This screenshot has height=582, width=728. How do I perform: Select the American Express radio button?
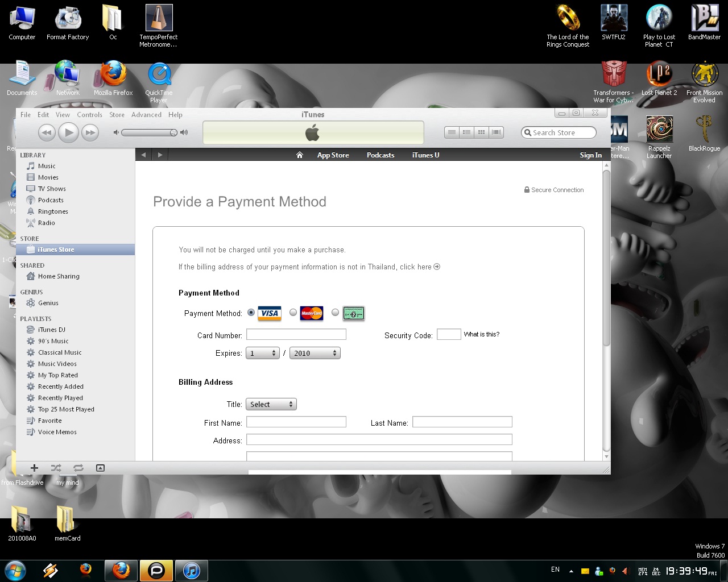(335, 312)
